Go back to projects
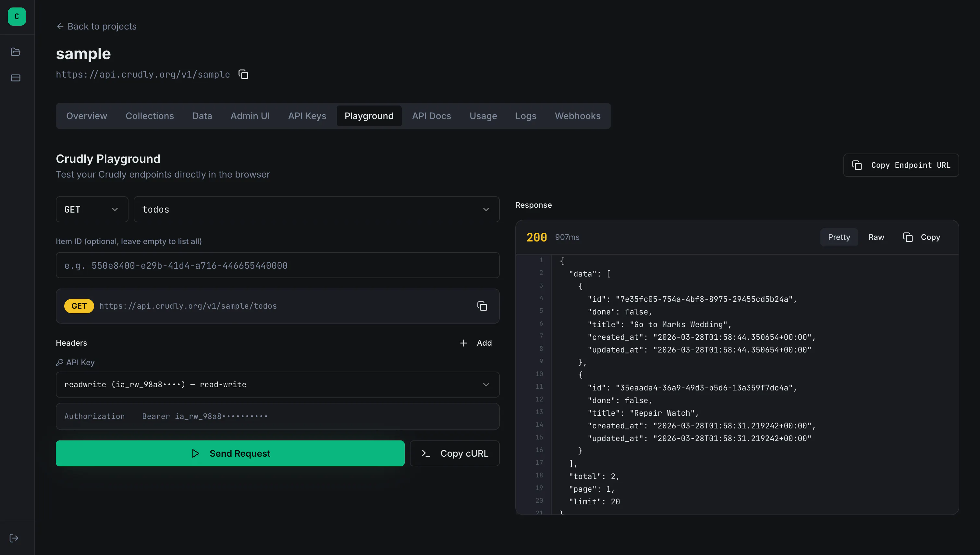Screen dimensions: 980x555 [x=96, y=26]
